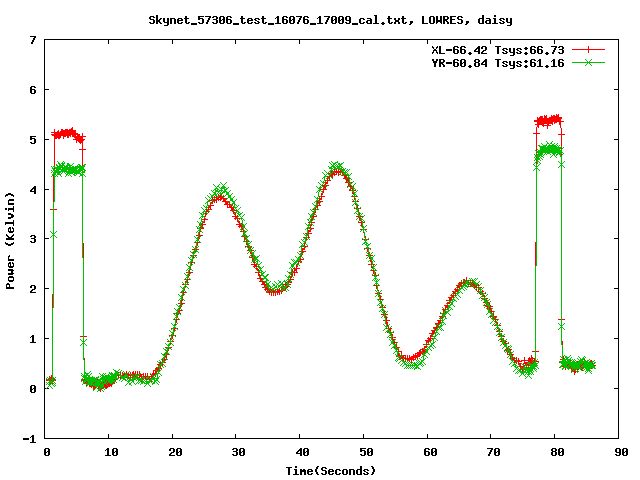Click the y-axis tick label 1
Screen dimensions: 640x480
coord(33,339)
